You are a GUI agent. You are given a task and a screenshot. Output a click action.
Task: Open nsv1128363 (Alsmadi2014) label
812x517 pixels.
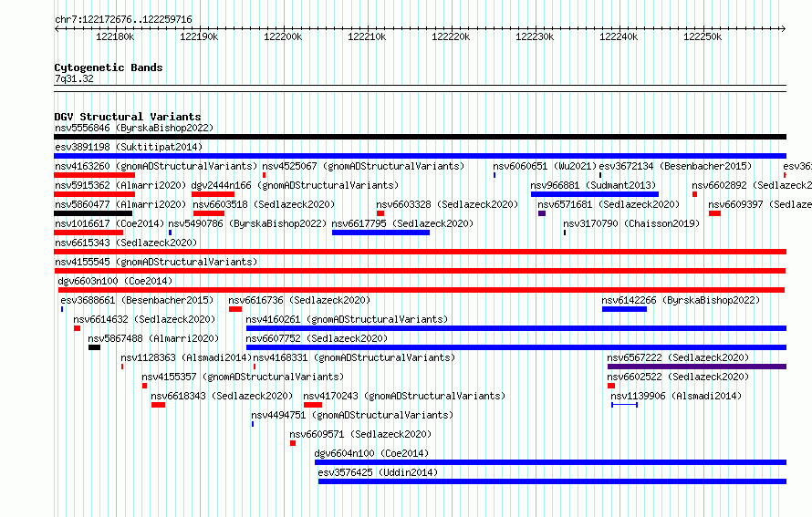point(186,357)
